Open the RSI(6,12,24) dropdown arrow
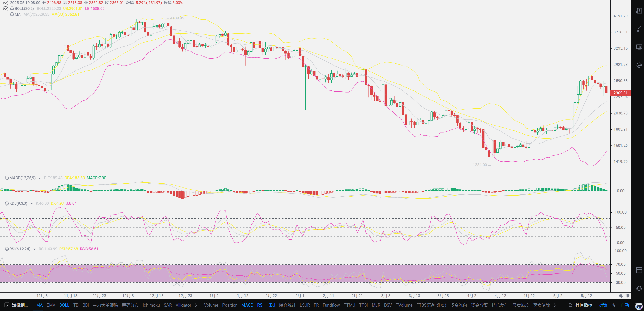The image size is (644, 311). tap(34, 249)
